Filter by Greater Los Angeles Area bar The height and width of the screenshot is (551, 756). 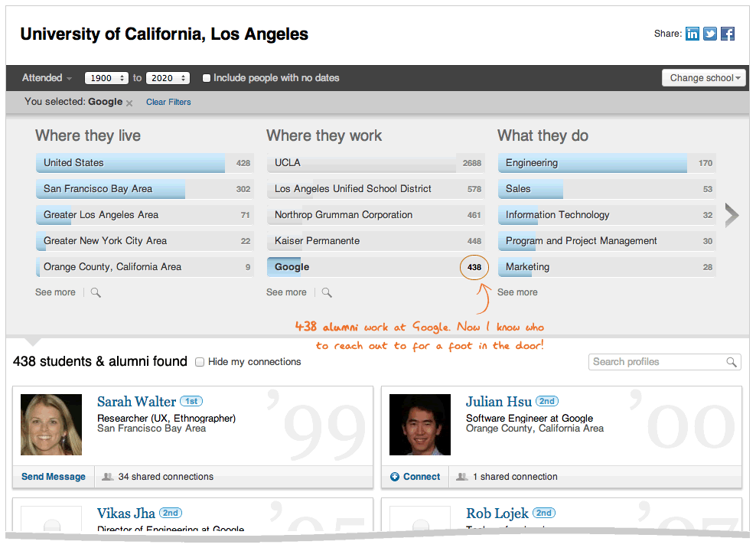click(145, 215)
